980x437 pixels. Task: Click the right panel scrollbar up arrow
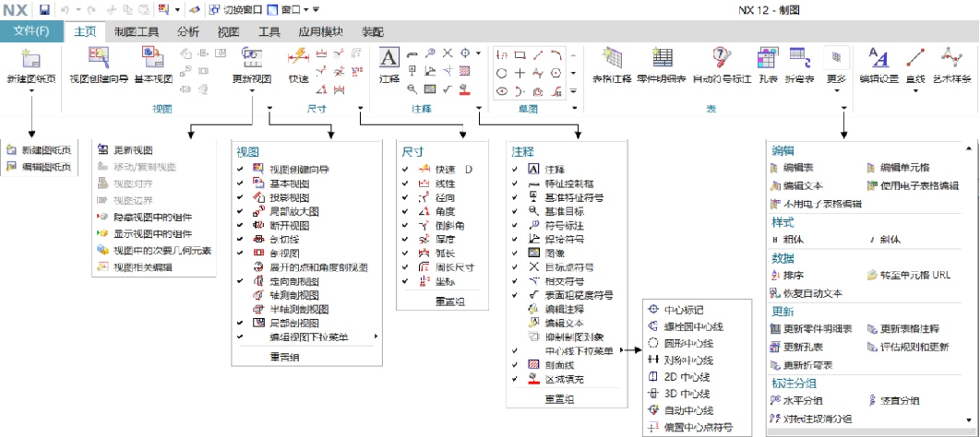click(x=969, y=148)
